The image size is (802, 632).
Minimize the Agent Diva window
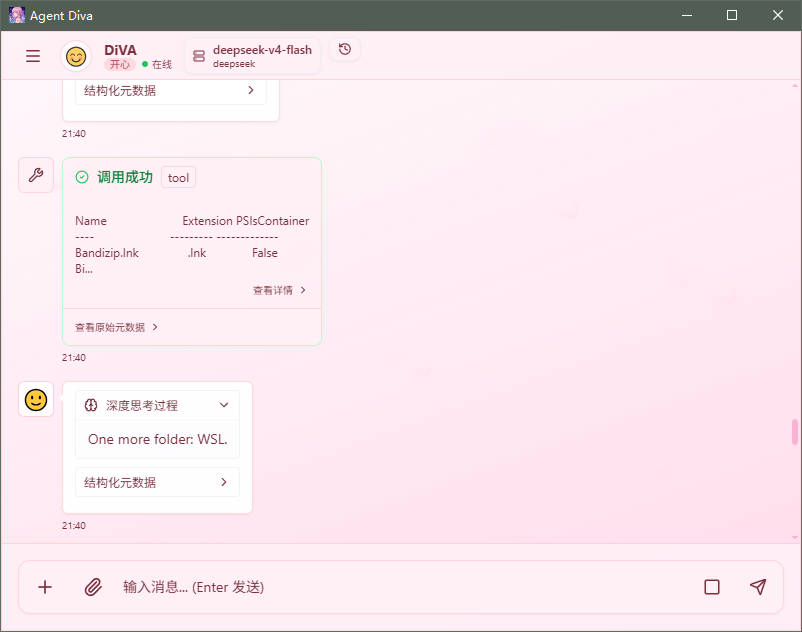coord(687,15)
